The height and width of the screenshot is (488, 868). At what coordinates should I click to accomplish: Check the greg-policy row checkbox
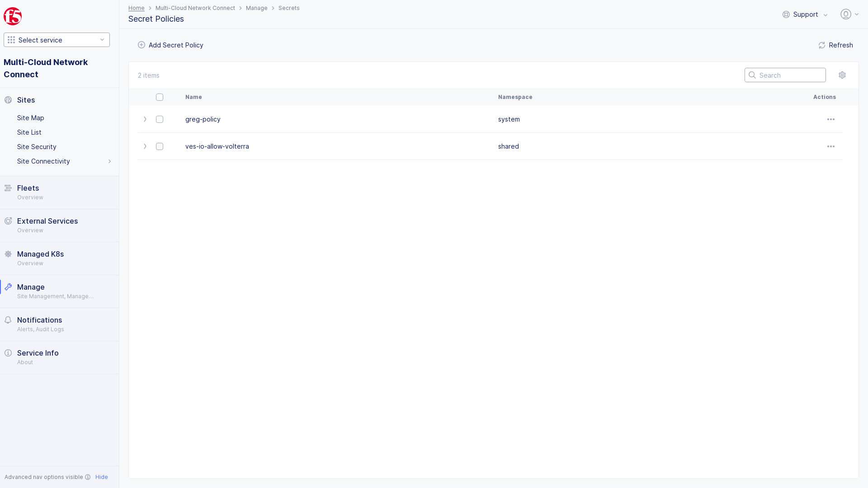[x=160, y=119]
